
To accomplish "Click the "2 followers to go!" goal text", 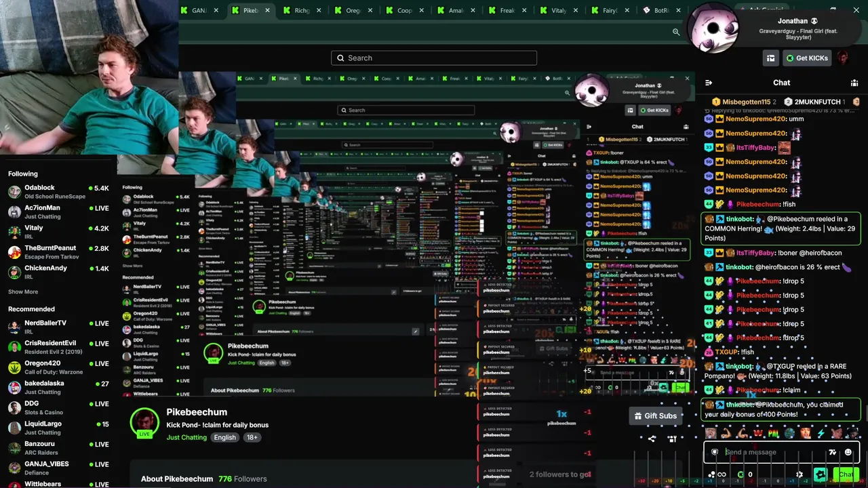I will (560, 474).
